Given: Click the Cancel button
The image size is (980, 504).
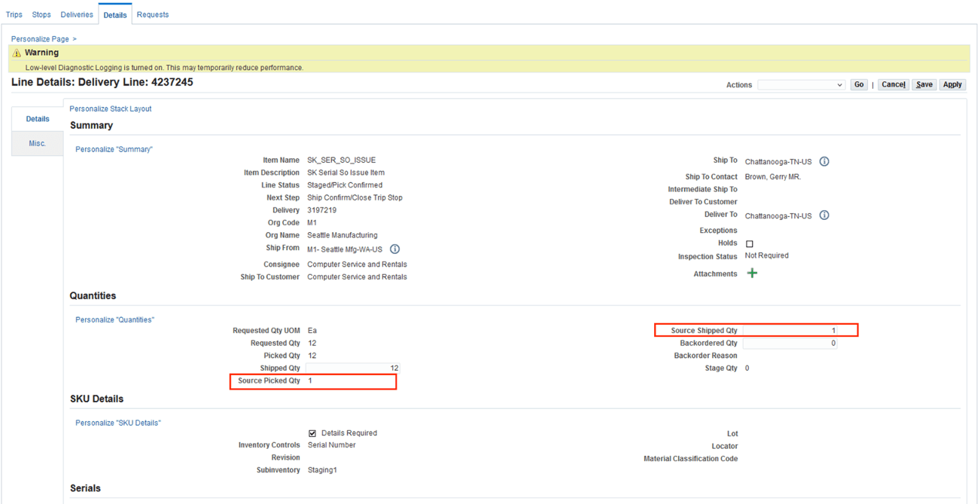Looking at the screenshot, I should click(893, 84).
